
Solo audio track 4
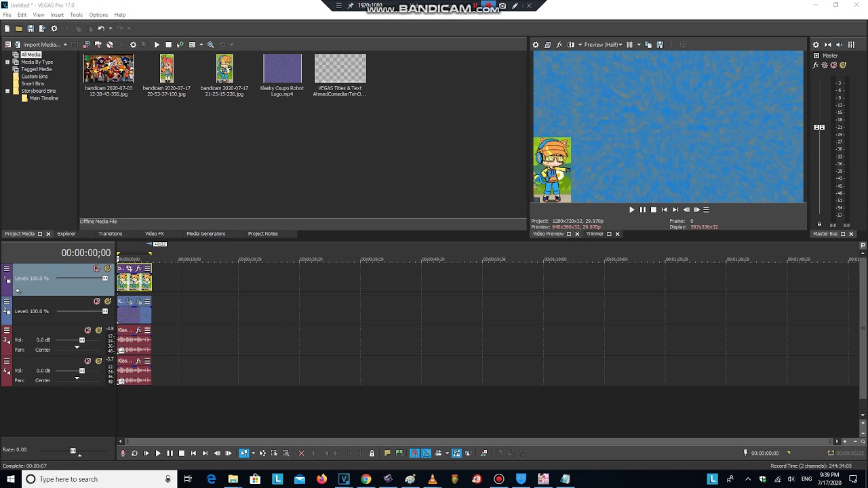point(98,361)
